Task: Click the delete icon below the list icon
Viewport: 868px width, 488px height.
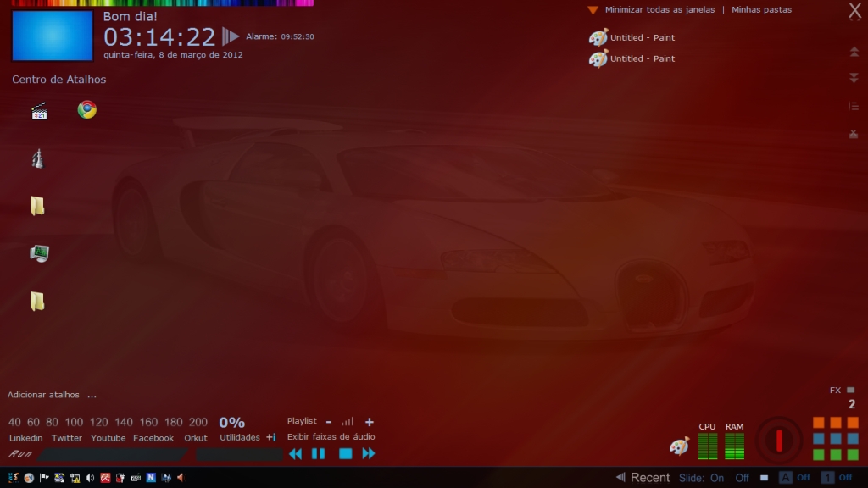Action: coord(854,134)
